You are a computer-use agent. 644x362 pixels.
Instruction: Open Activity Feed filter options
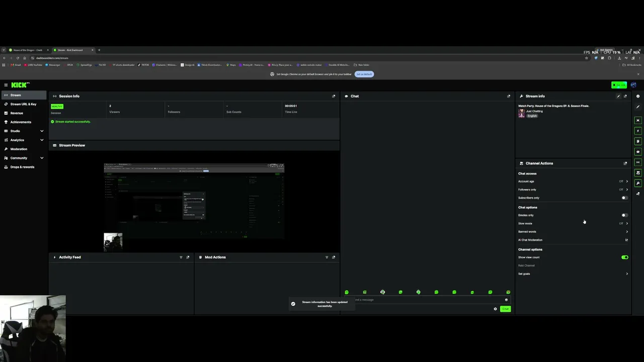pyautogui.click(x=181, y=257)
